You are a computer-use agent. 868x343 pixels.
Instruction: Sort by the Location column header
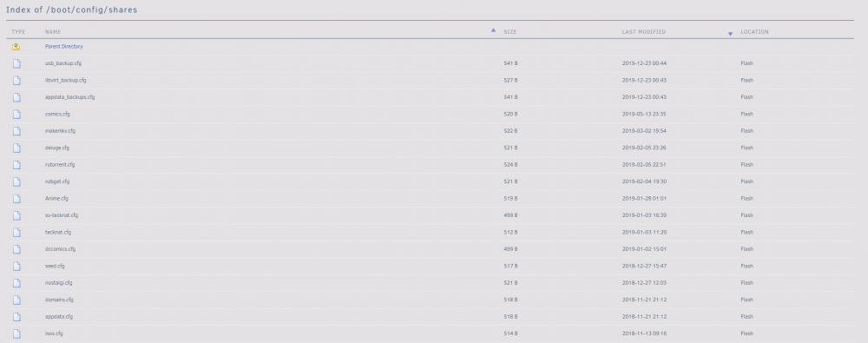tap(754, 32)
